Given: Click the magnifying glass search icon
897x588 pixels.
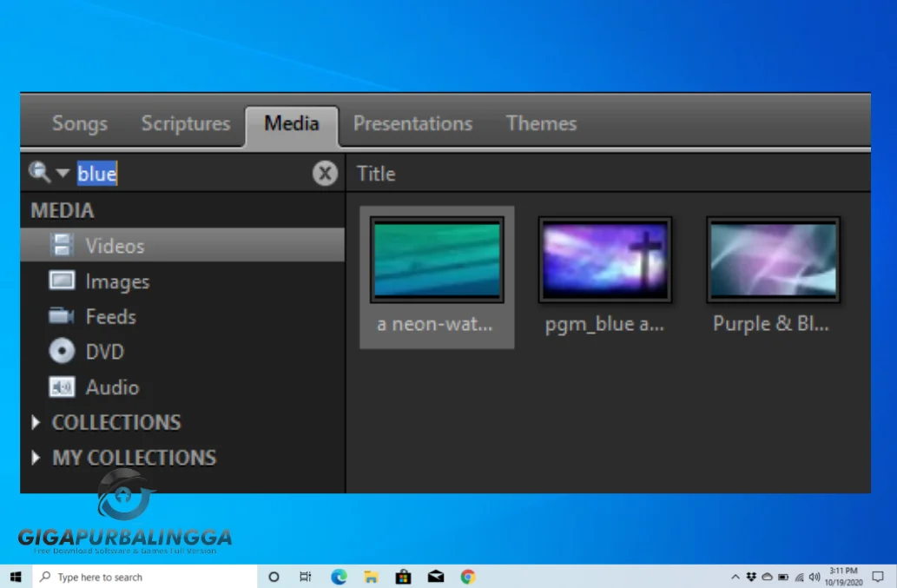Looking at the screenshot, I should coord(39,172).
